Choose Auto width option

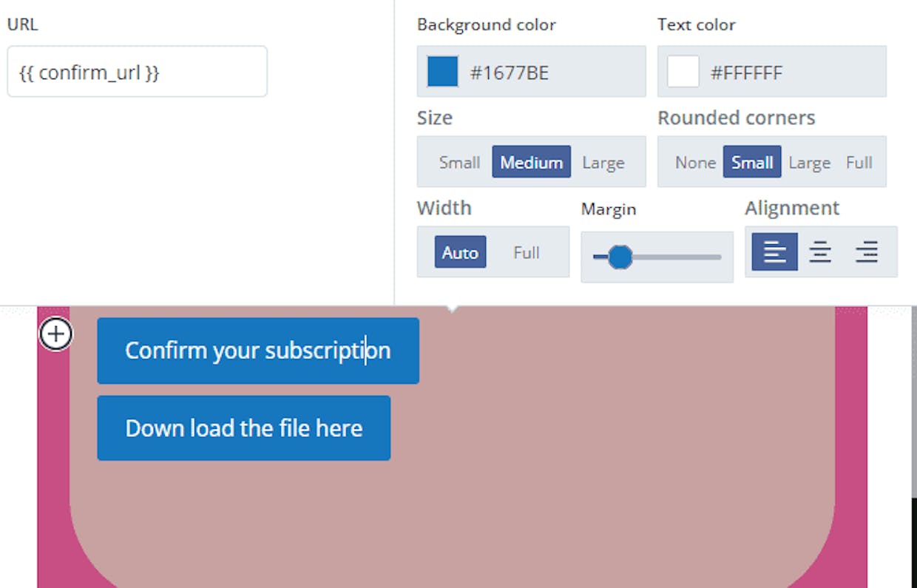(x=460, y=252)
